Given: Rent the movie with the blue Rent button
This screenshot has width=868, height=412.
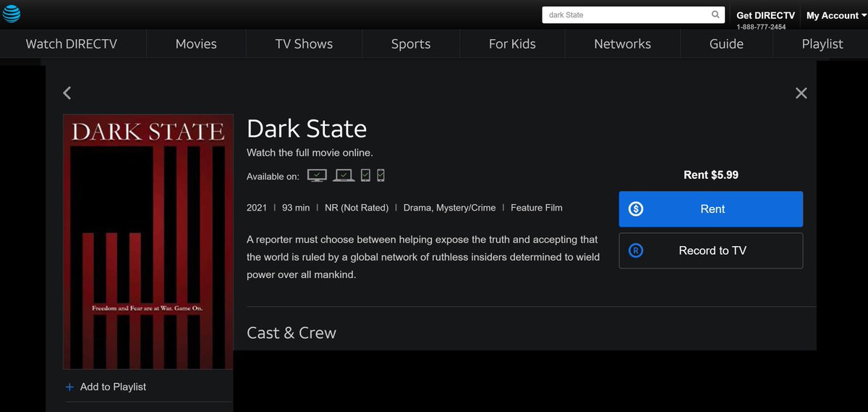Looking at the screenshot, I should [x=711, y=209].
